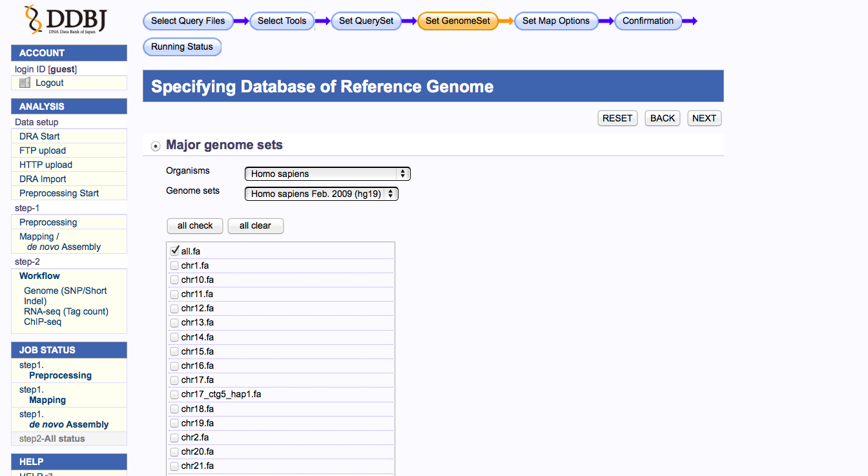Switch to the Set Map Options step
Image resolution: width=868 pixels, height=476 pixels.
(x=555, y=21)
